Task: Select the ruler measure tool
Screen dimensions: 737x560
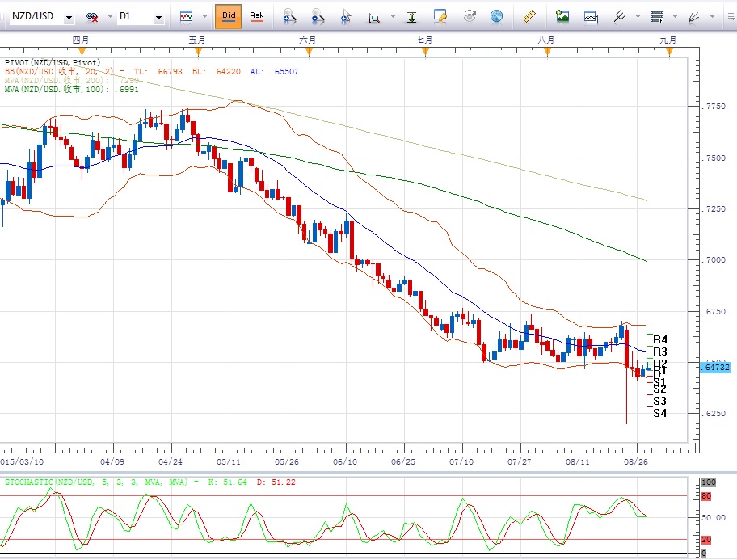Action: 529,17
